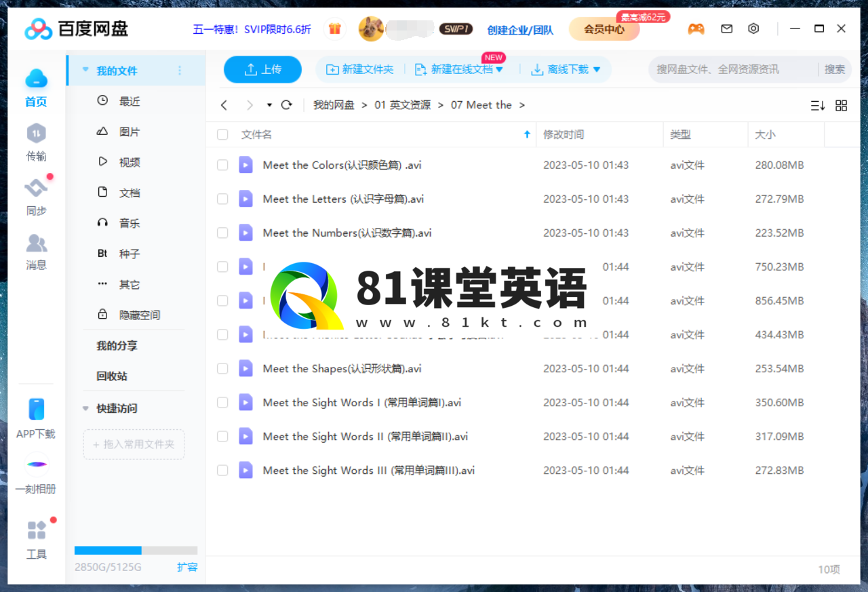Check the box for Meet the Shapes
868x592 pixels.
[222, 368]
